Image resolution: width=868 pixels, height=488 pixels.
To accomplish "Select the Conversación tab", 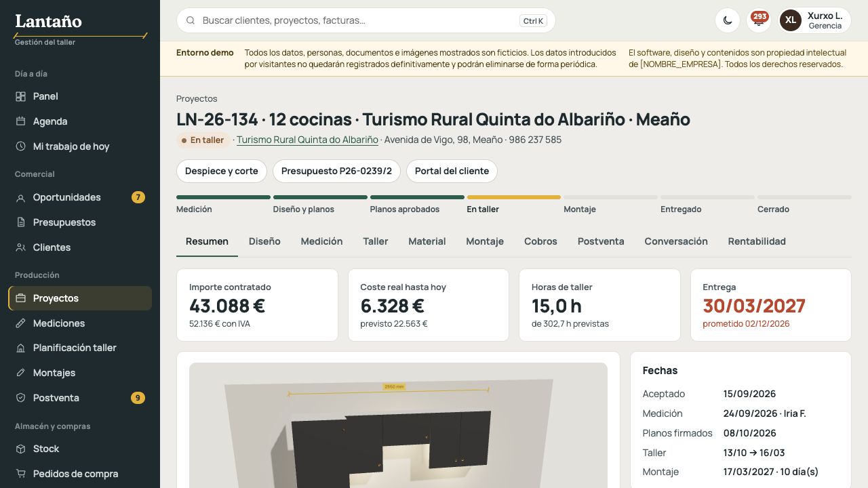I will coord(676,241).
